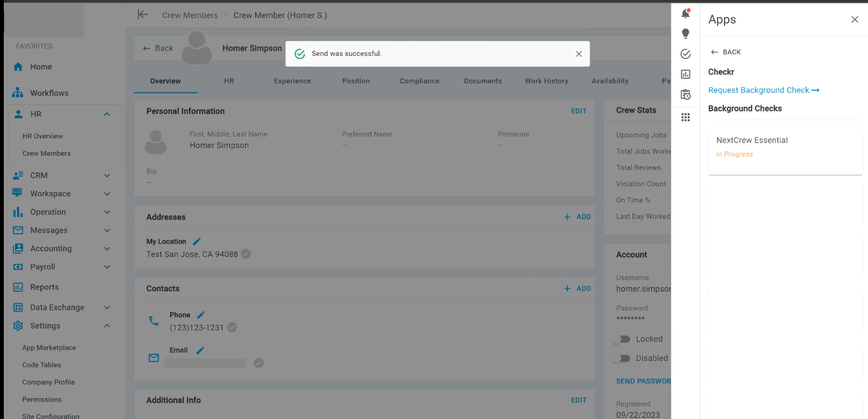
Task: Click the Home icon in sidebar
Action: coord(18,67)
